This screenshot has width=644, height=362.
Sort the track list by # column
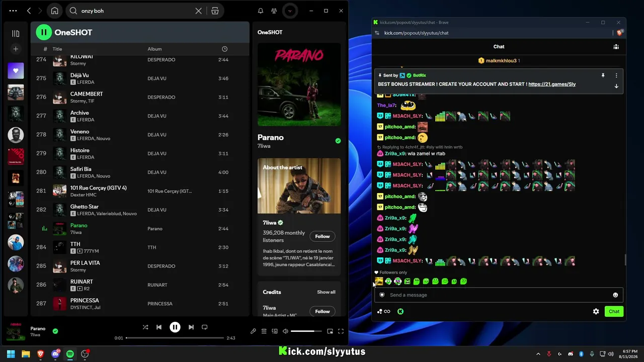(45, 49)
